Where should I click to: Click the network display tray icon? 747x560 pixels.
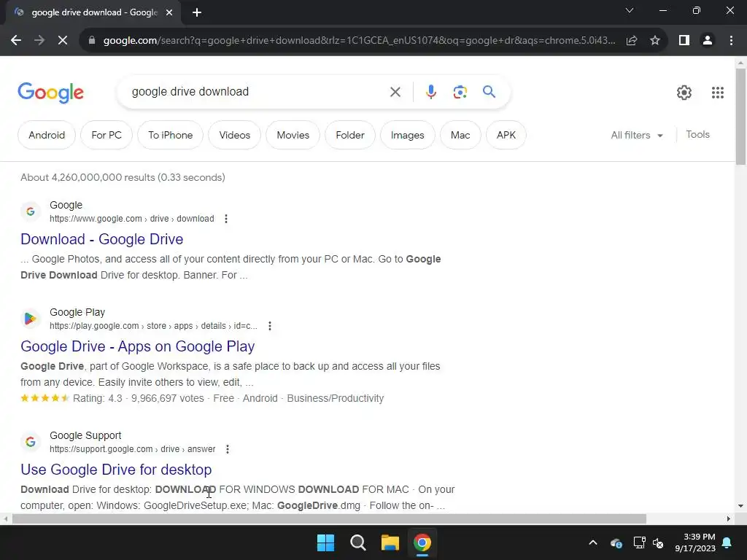639,542
